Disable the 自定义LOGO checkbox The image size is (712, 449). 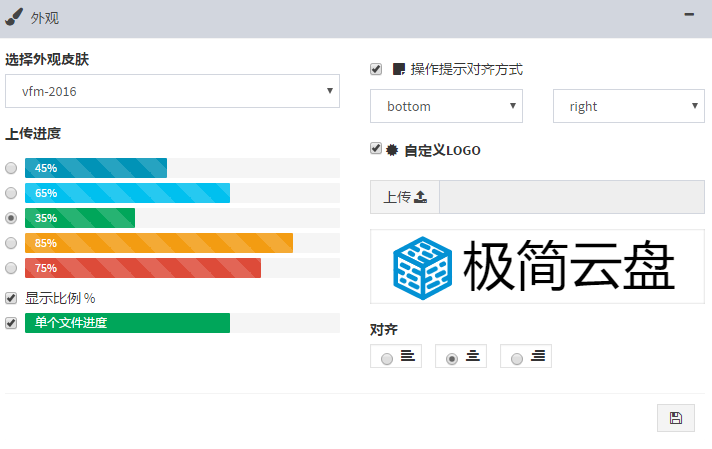click(x=376, y=148)
